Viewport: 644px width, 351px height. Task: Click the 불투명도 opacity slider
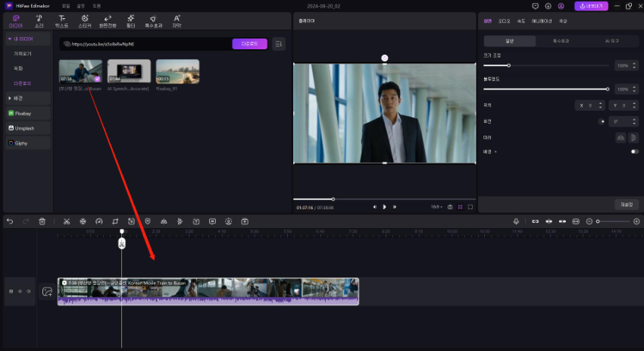point(546,89)
